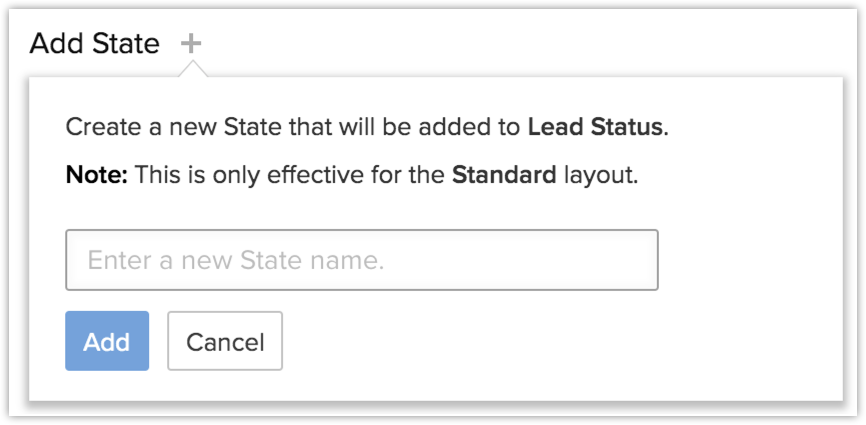Image resolution: width=866 pixels, height=425 pixels.
Task: Click blank space right of the plus icon
Action: [x=500, y=43]
